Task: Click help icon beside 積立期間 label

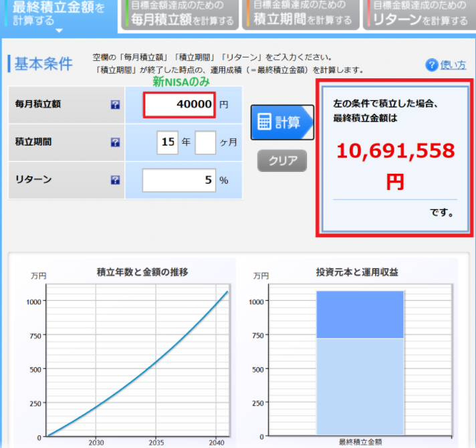Action: click(x=115, y=142)
